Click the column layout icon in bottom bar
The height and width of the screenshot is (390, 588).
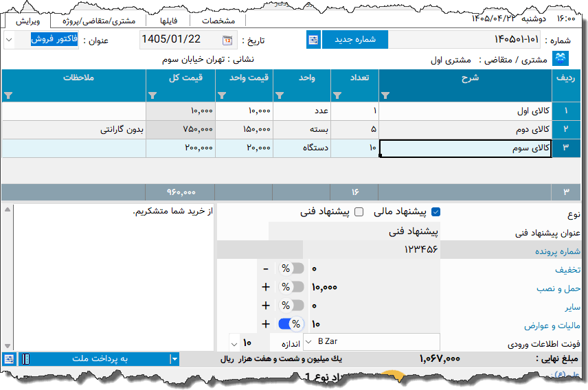point(25,359)
